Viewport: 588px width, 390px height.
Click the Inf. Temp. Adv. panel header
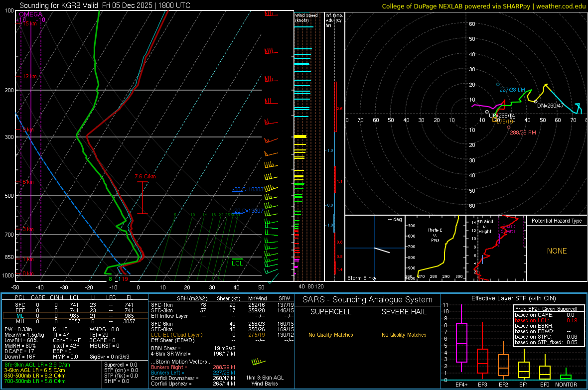[334, 20]
